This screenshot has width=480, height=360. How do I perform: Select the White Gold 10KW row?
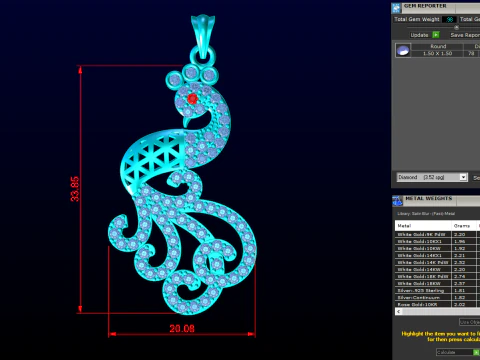pos(436,248)
